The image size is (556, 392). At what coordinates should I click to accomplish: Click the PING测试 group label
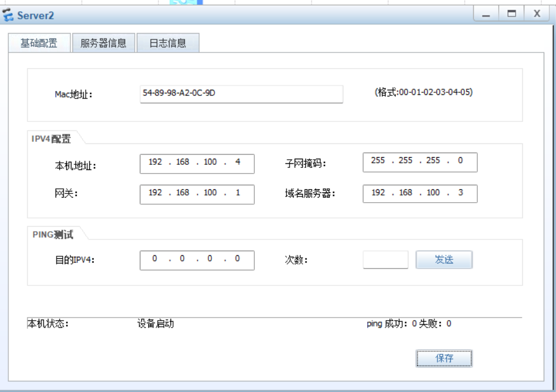click(53, 235)
